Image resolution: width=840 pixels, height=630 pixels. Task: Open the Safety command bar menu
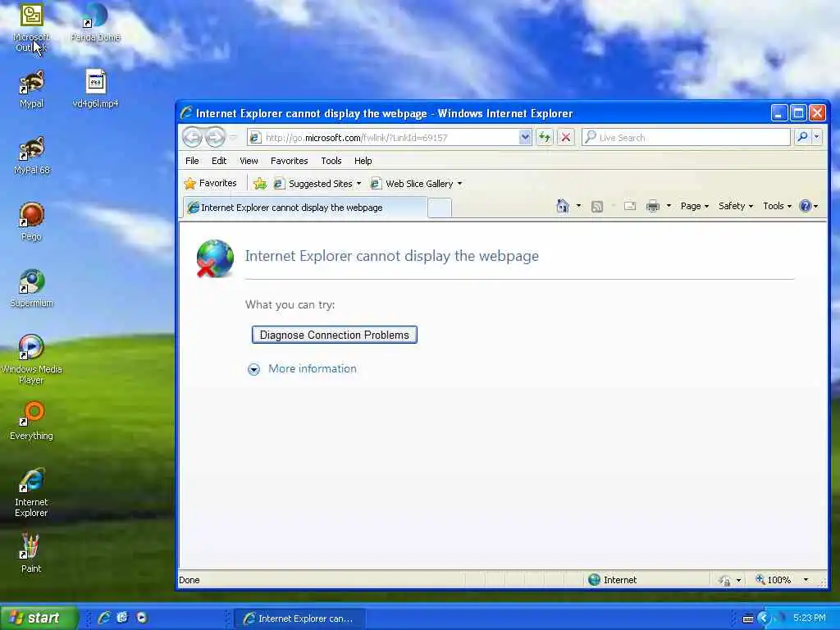736,206
